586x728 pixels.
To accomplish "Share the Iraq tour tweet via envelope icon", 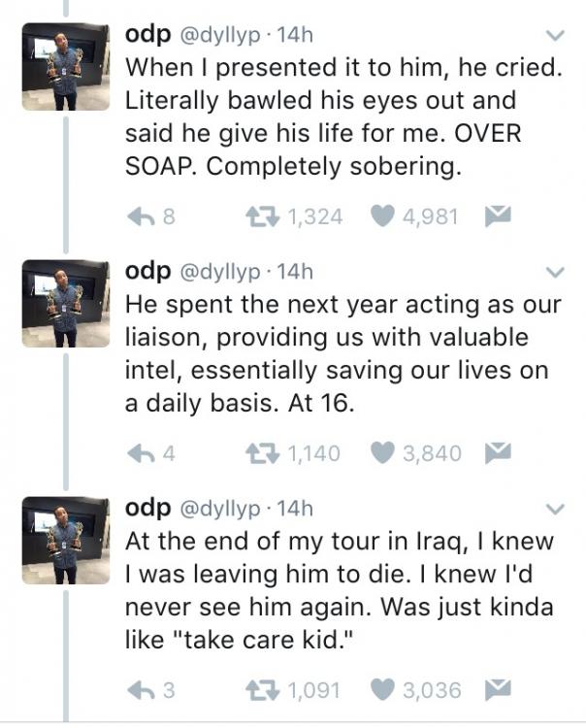I will [x=499, y=690].
